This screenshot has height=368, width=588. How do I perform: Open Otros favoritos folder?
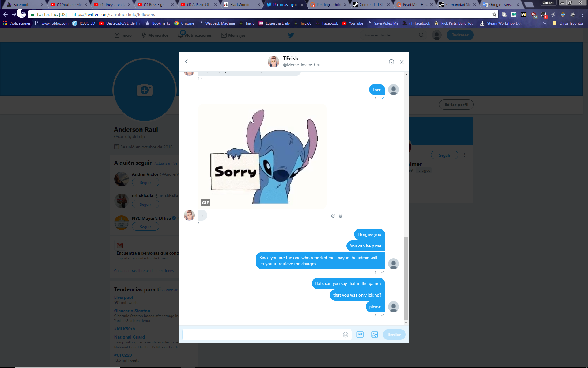[x=568, y=23]
